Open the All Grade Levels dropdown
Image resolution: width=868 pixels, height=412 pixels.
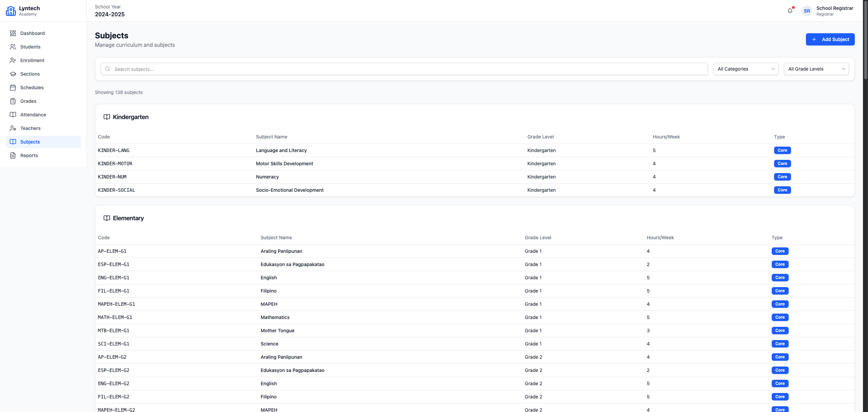816,69
